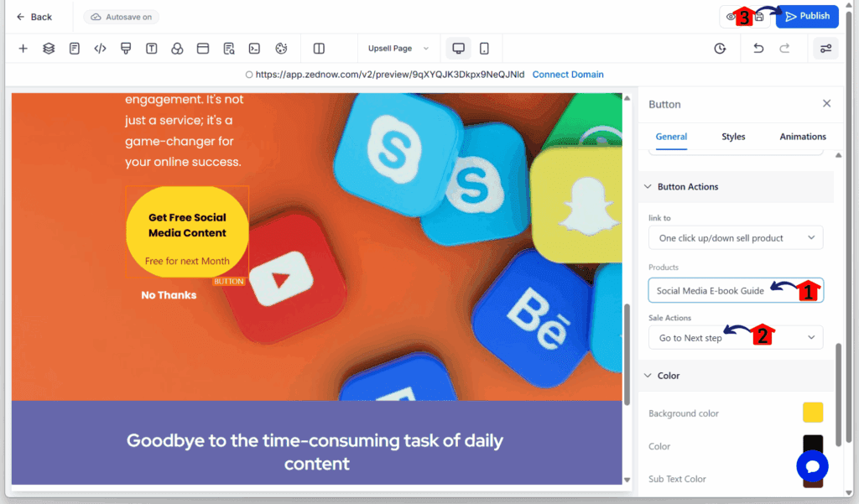Screen dimensions: 859x504
Task: Open the link to dropdown
Action: [736, 238]
